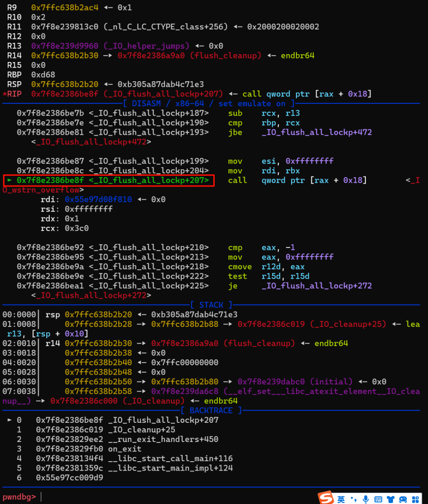
Task: Open the IME skin shirt icon
Action: click(391, 498)
